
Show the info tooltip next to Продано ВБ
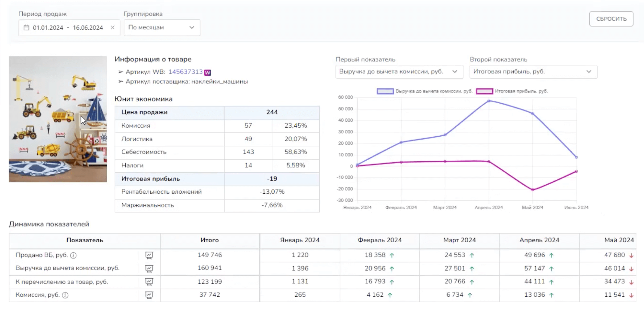(73, 255)
